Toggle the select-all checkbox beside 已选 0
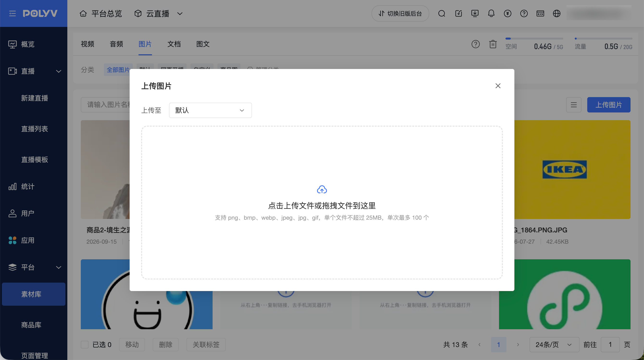 [x=85, y=345]
